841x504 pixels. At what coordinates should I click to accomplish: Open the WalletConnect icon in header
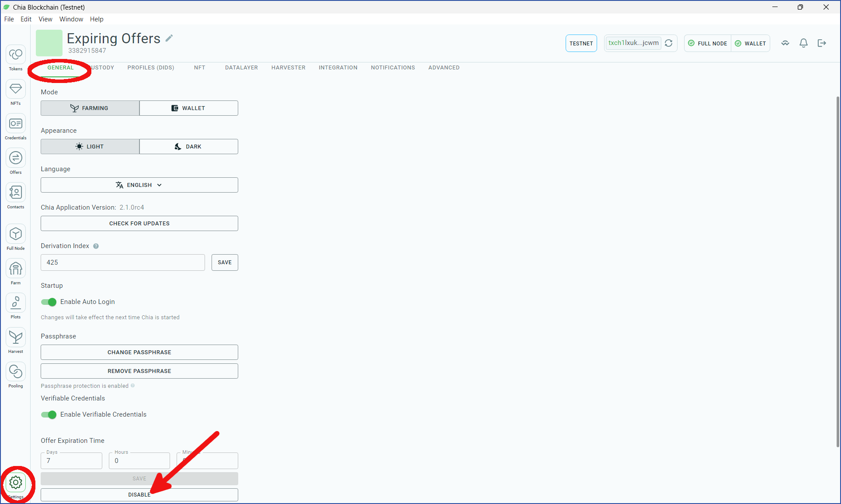(x=785, y=43)
